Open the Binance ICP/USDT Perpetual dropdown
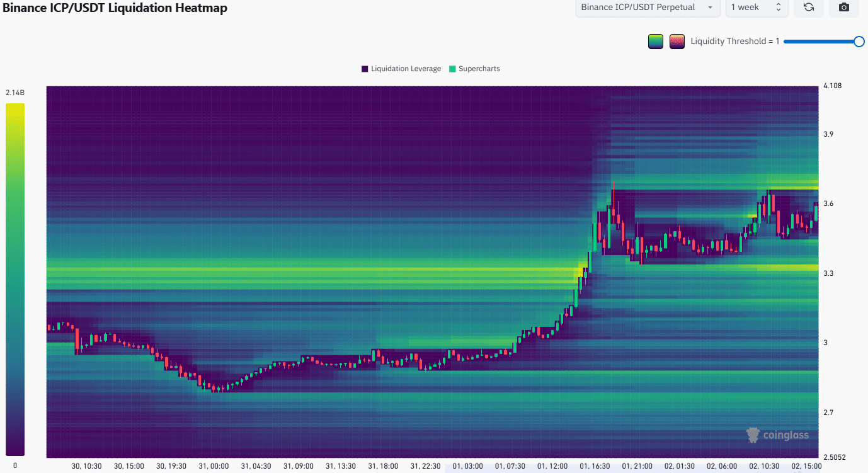The width and height of the screenshot is (868, 473). 648,8
